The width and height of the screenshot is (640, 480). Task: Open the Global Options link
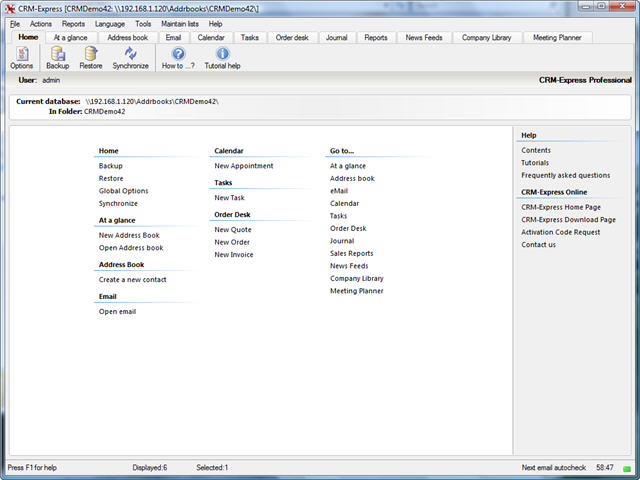[x=123, y=191]
